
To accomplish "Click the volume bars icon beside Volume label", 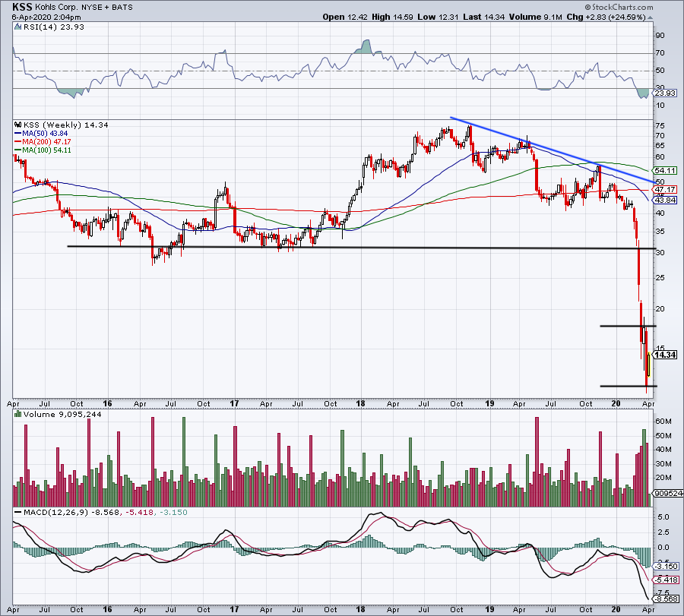I will point(18,414).
